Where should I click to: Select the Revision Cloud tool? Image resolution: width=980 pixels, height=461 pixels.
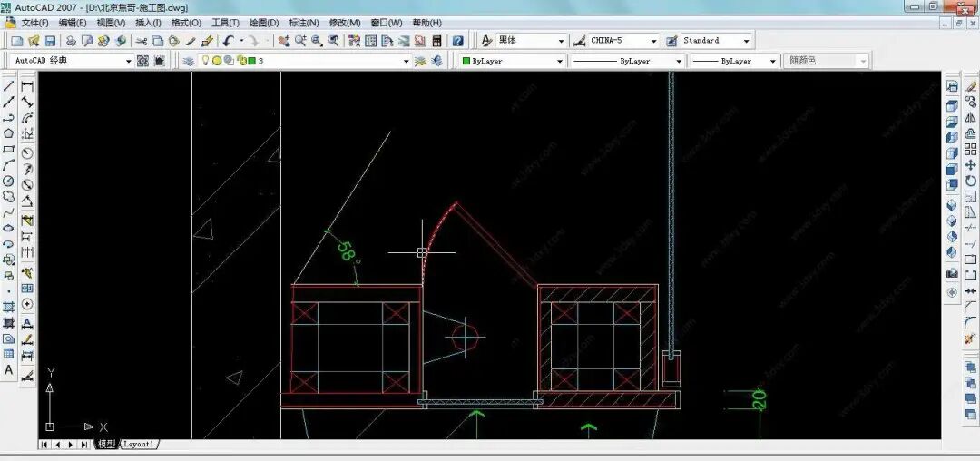[x=9, y=197]
